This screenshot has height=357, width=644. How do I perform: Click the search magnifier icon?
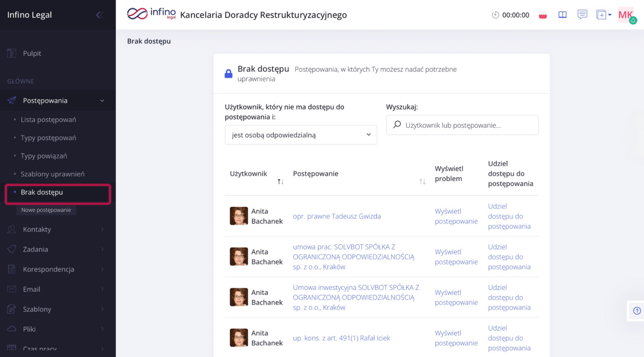tap(397, 125)
